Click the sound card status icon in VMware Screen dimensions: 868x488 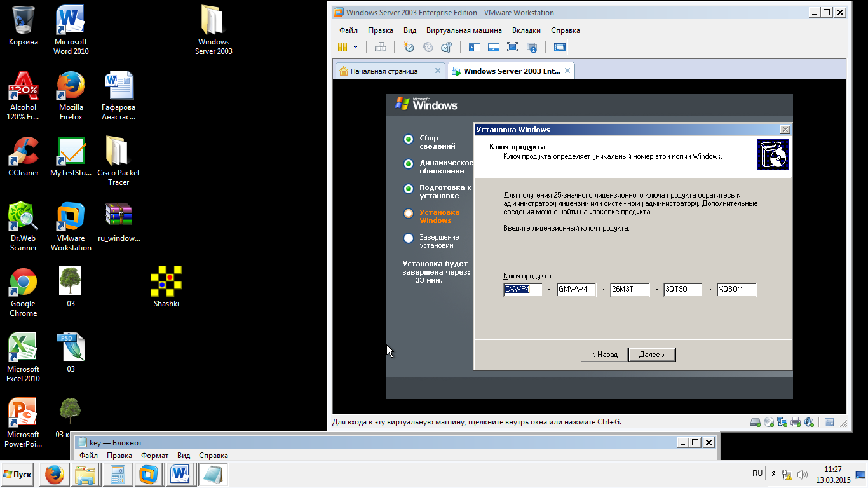click(x=809, y=422)
